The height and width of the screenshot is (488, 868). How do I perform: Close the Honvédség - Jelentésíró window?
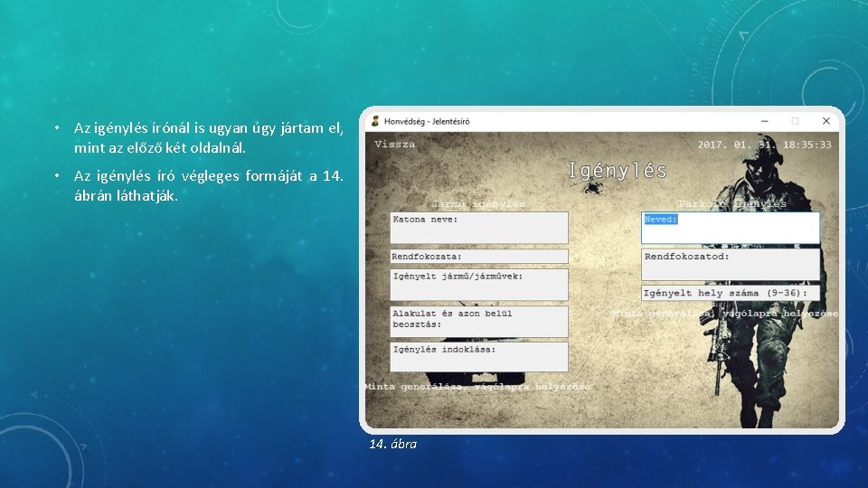826,121
